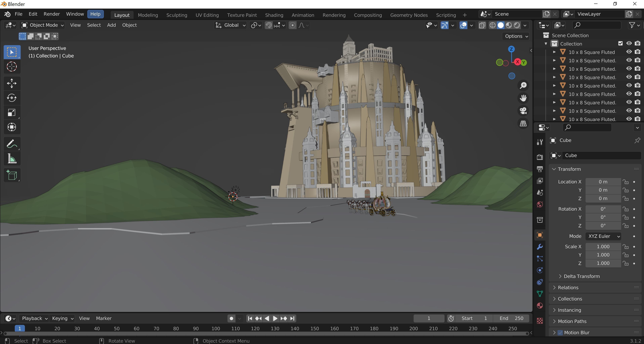644x344 pixels.
Task: Select the Add Cube tool
Action: click(12, 175)
